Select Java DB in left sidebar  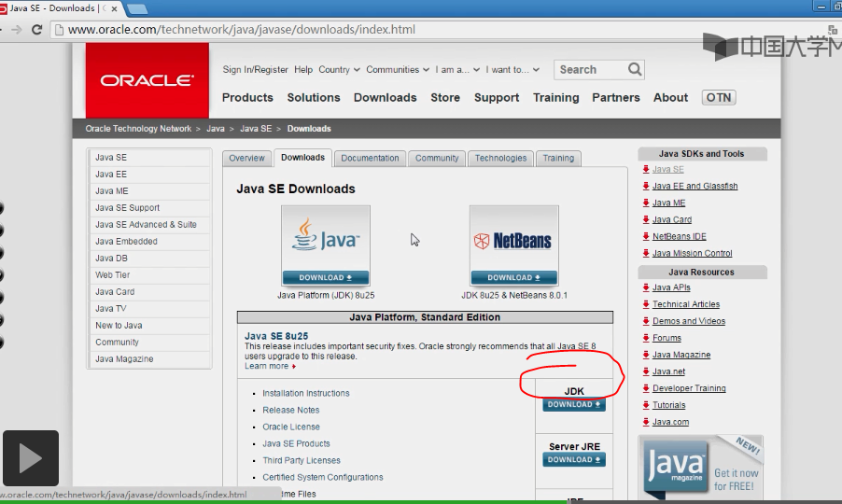click(149, 259)
